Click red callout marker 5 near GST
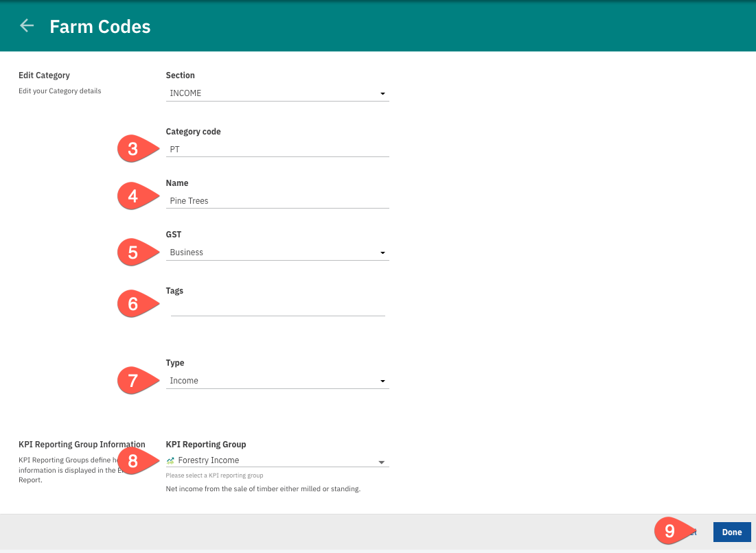Screen dimensions: 756x553 click(x=133, y=252)
